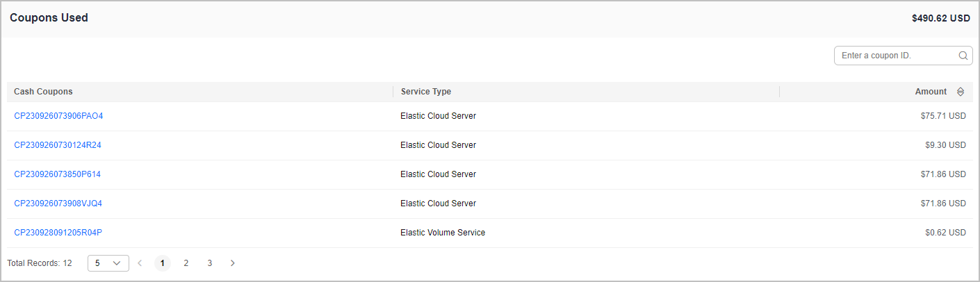Open the page size dropdown
Screen dimensions: 980x282
point(108,263)
